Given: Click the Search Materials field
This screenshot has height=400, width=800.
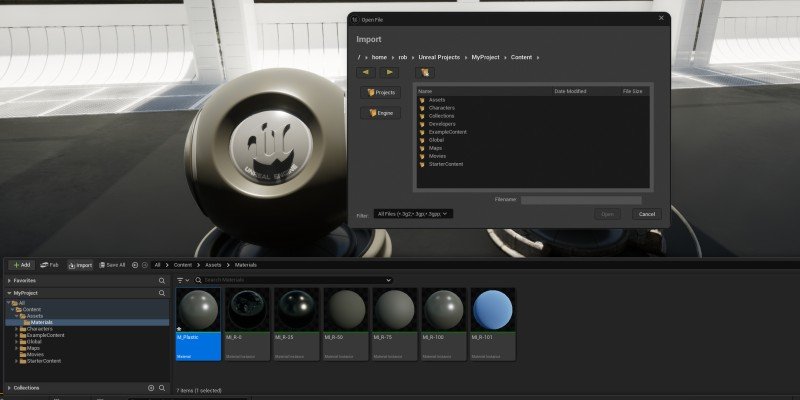Looking at the screenshot, I should click(x=294, y=280).
